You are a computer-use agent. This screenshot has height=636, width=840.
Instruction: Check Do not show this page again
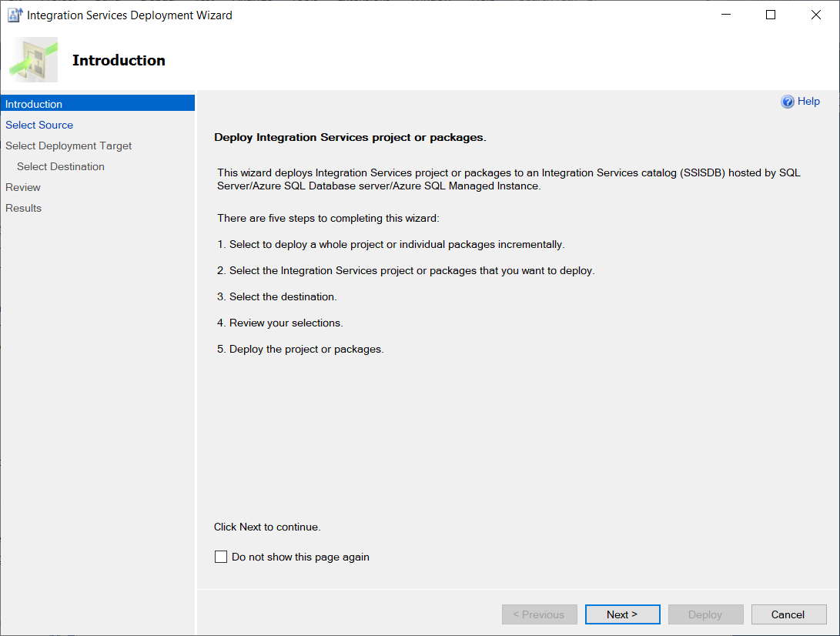click(x=221, y=557)
